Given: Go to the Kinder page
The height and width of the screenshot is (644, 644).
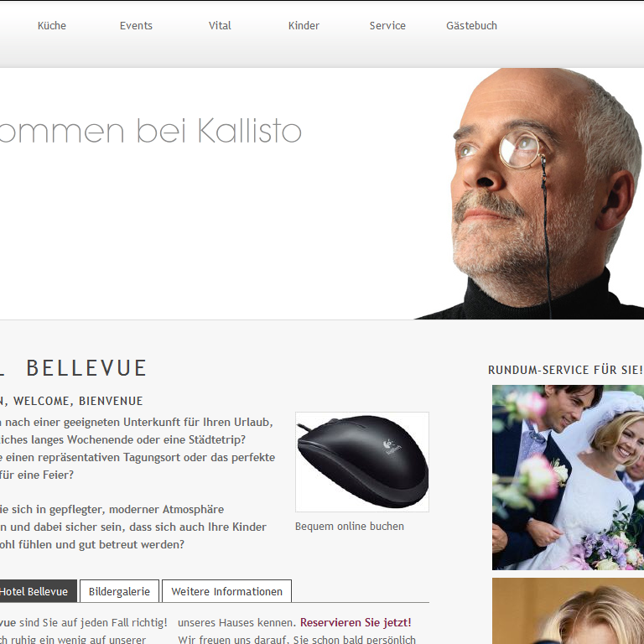Looking at the screenshot, I should pyautogui.click(x=304, y=26).
